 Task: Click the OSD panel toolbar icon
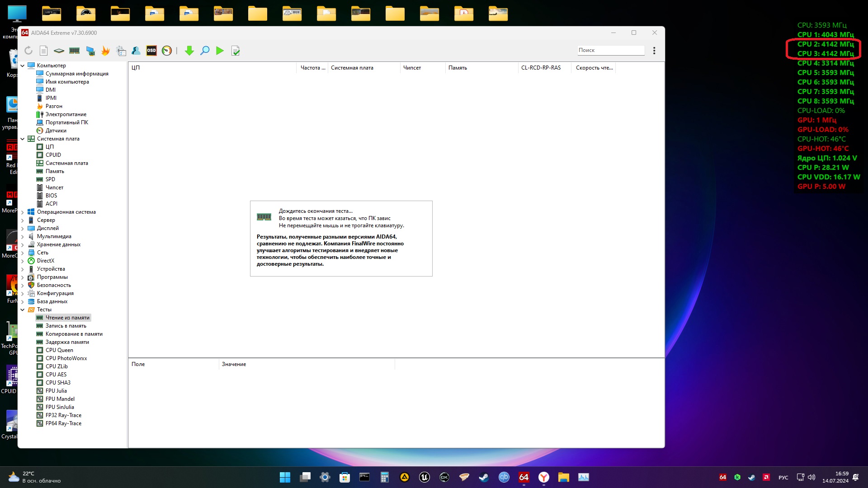[151, 51]
